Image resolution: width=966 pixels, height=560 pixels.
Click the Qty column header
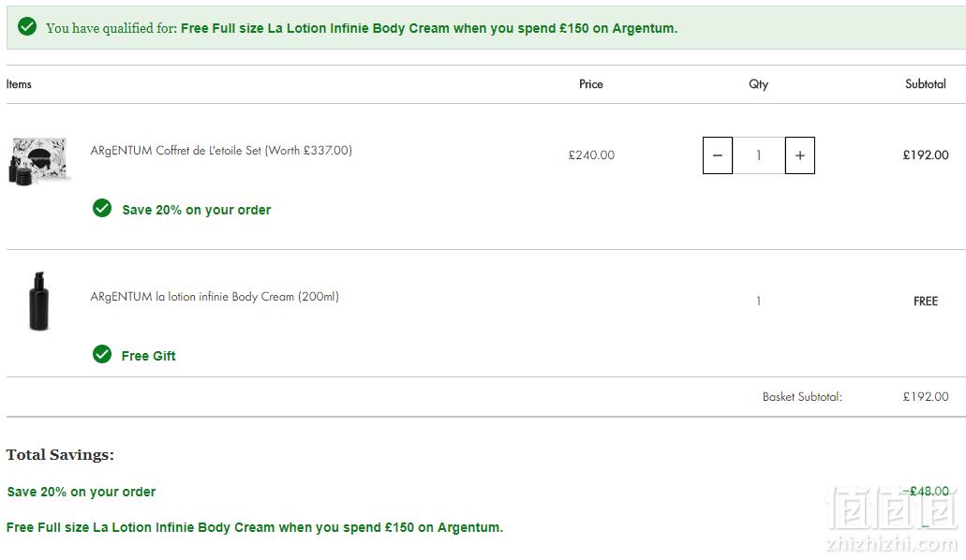[x=758, y=84]
